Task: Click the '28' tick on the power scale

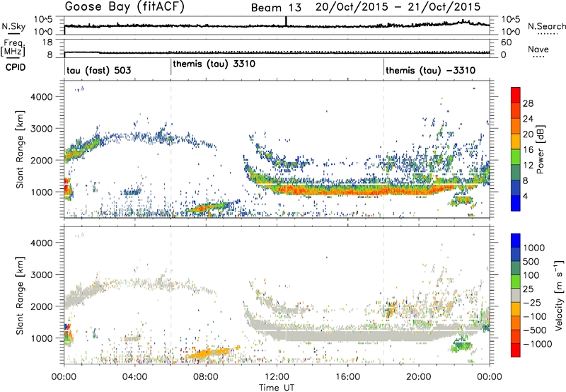Action: click(528, 103)
